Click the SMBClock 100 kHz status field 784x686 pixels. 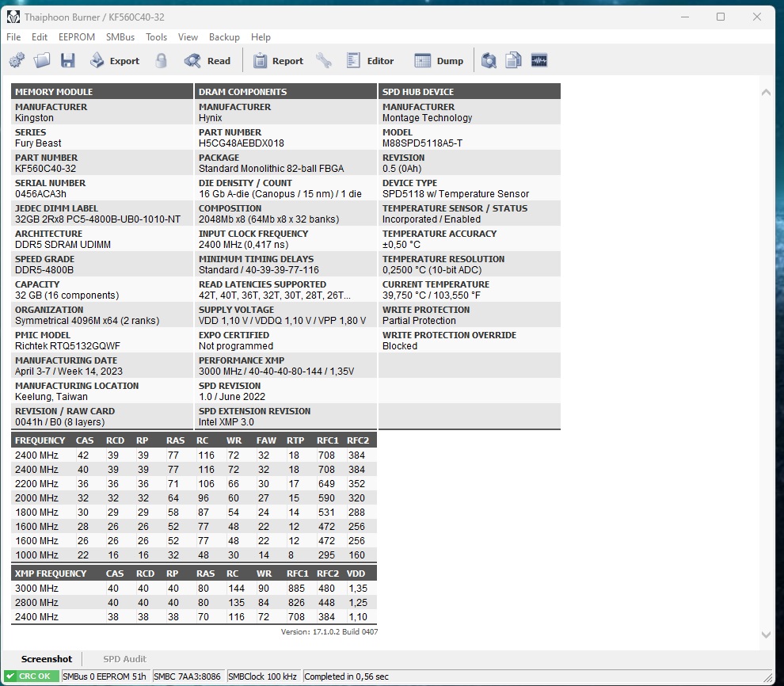click(x=262, y=676)
